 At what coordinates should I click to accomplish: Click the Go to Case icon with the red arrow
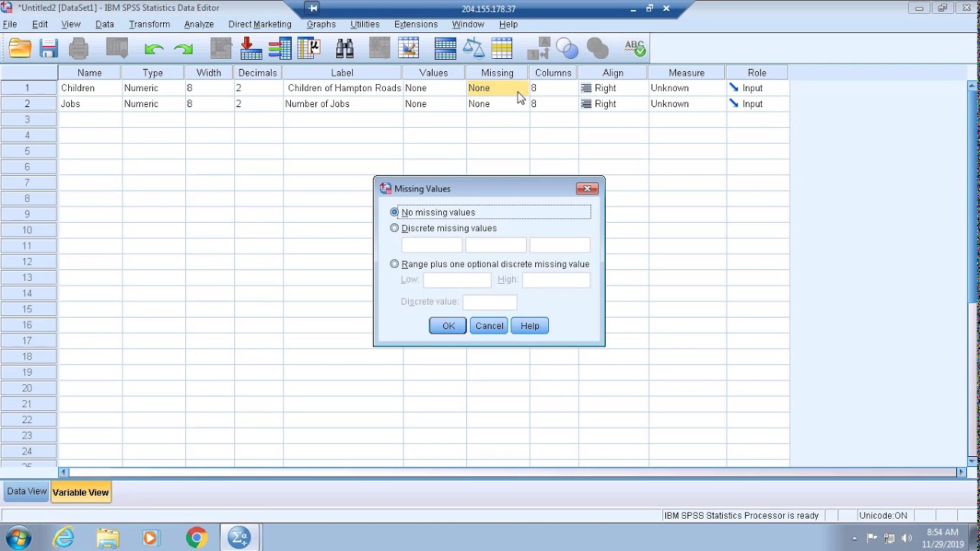pyautogui.click(x=250, y=49)
